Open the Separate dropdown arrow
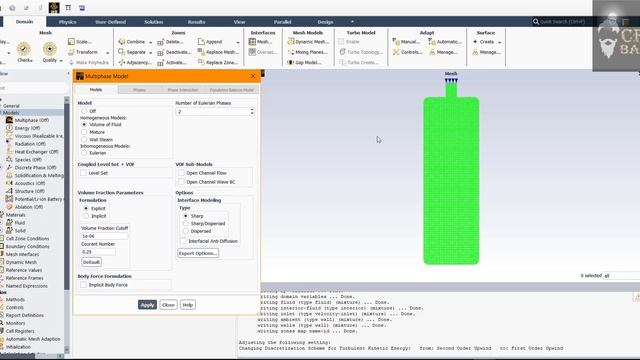The width and height of the screenshot is (640, 360). [x=151, y=53]
